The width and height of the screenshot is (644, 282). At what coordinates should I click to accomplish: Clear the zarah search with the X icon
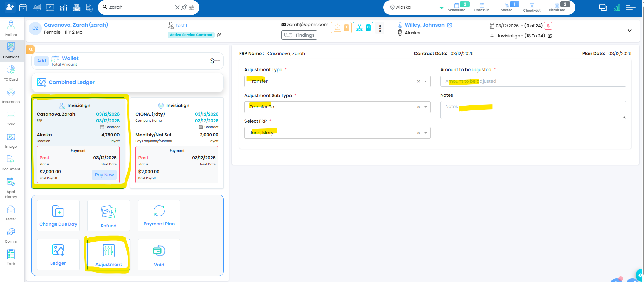(x=177, y=7)
